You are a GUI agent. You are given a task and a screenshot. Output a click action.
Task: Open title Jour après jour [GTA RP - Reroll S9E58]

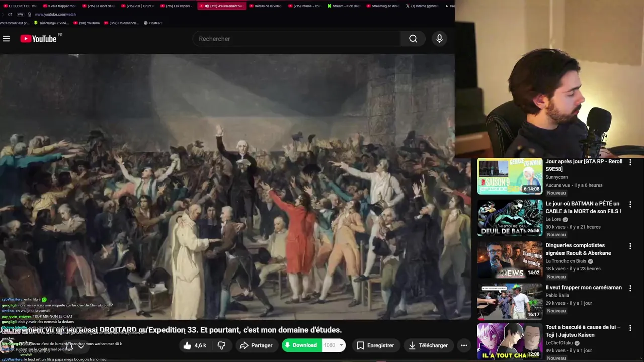[584, 165]
